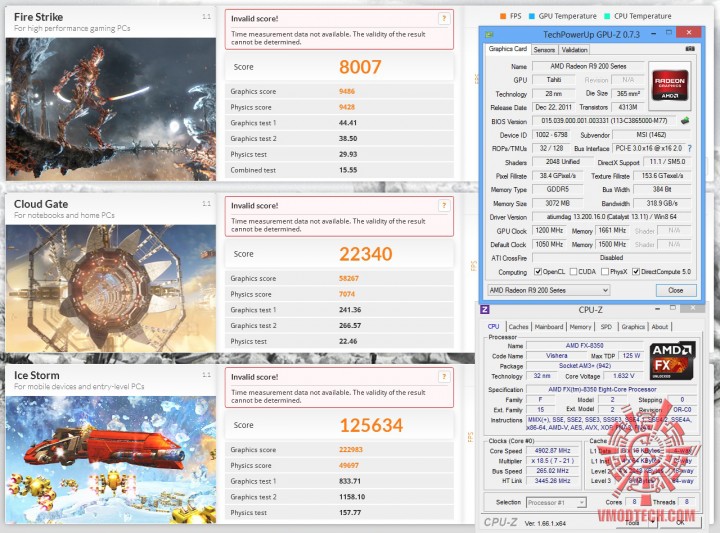The width and height of the screenshot is (720, 533).
Task: Click the AMD FX logo in CPU-Z
Action: [x=672, y=360]
